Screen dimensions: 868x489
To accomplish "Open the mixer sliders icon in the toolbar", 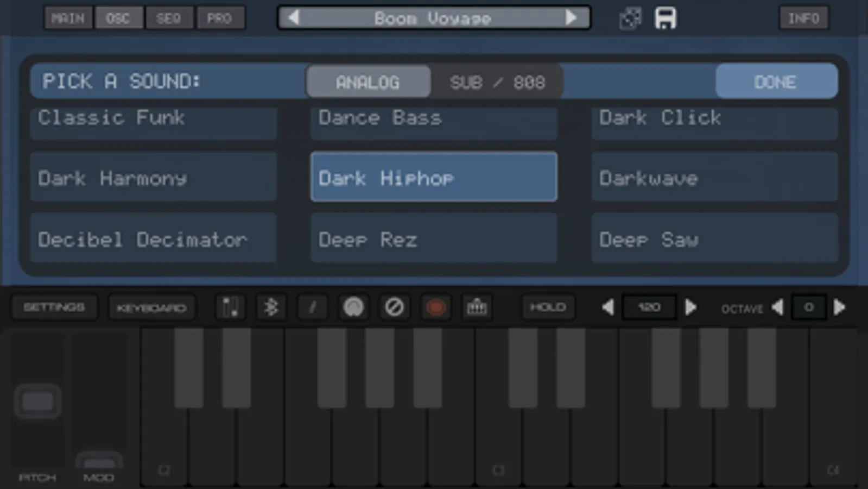I will 230,308.
